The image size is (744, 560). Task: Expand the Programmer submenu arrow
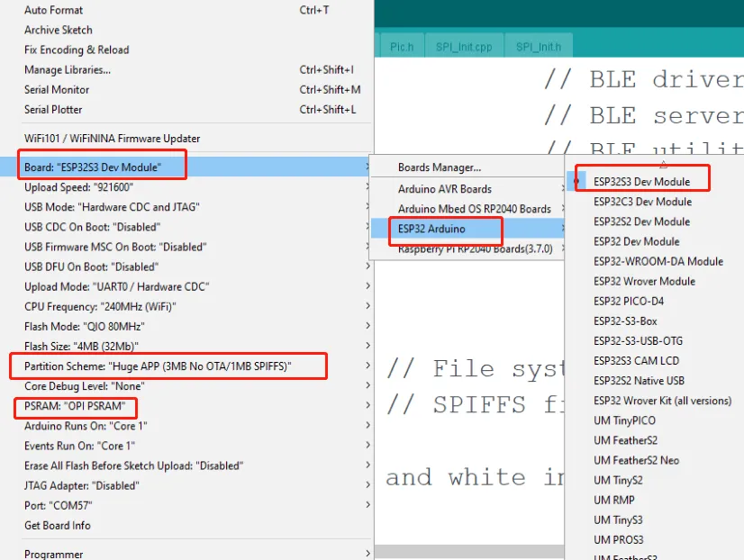point(367,554)
